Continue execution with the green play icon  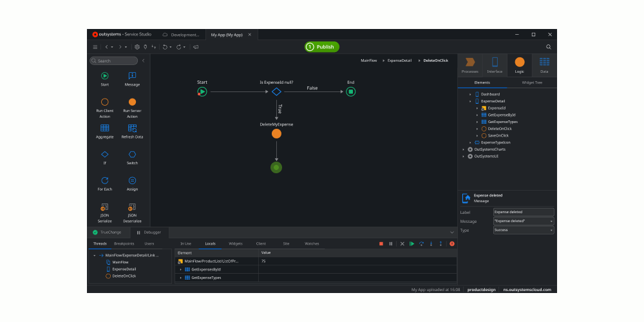click(x=412, y=244)
